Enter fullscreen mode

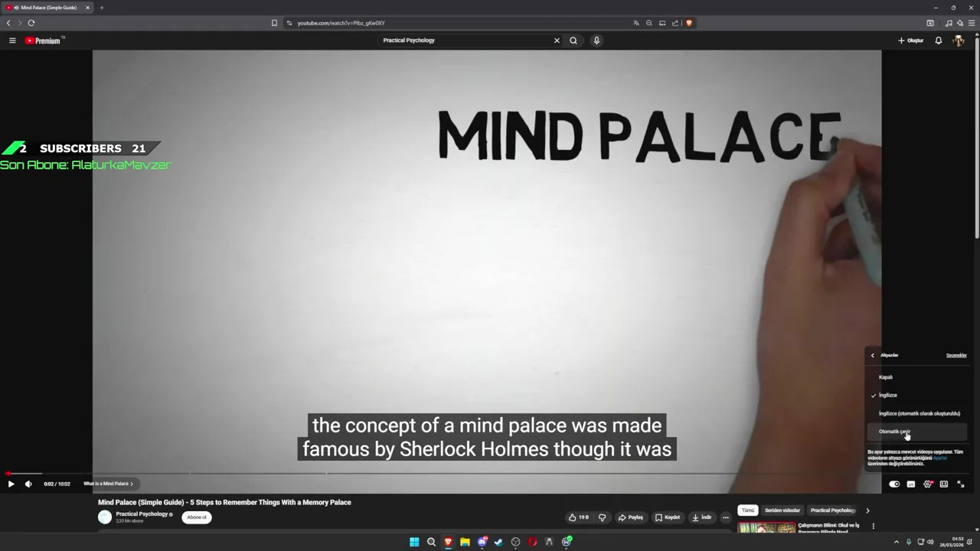tap(961, 484)
